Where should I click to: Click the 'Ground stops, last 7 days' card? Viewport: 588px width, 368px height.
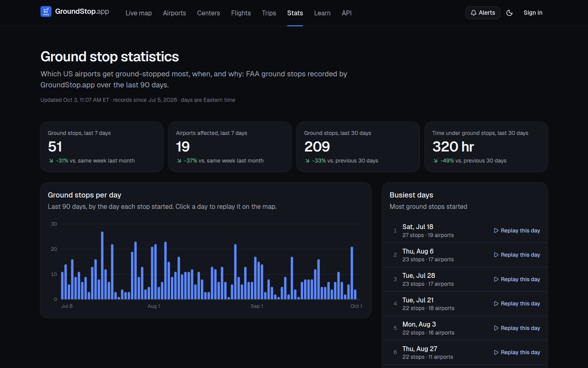[102, 147]
